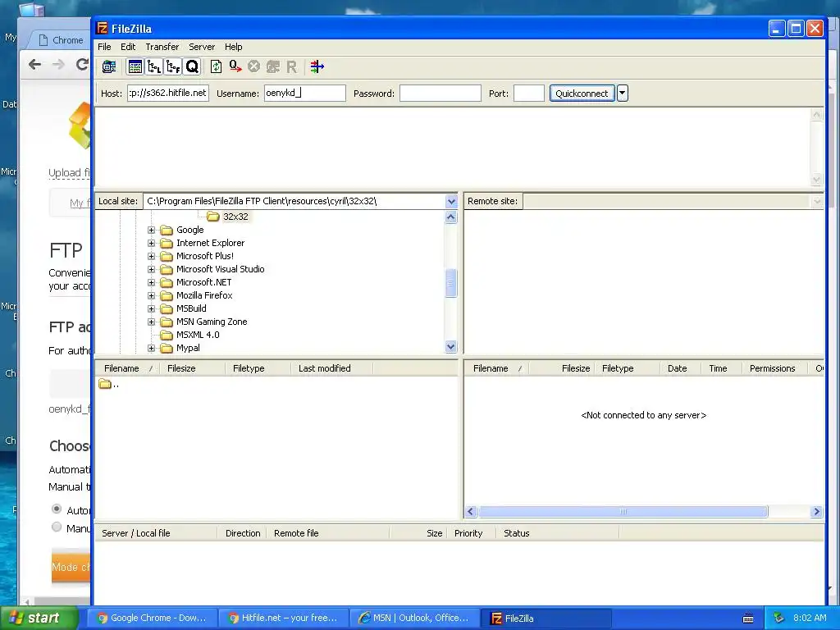Click the disconnect from server icon
This screenshot has height=630, width=840.
coord(273,67)
